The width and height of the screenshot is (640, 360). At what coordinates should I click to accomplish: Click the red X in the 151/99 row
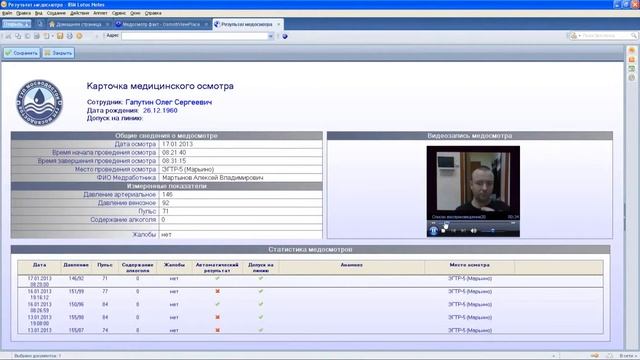[218, 291]
